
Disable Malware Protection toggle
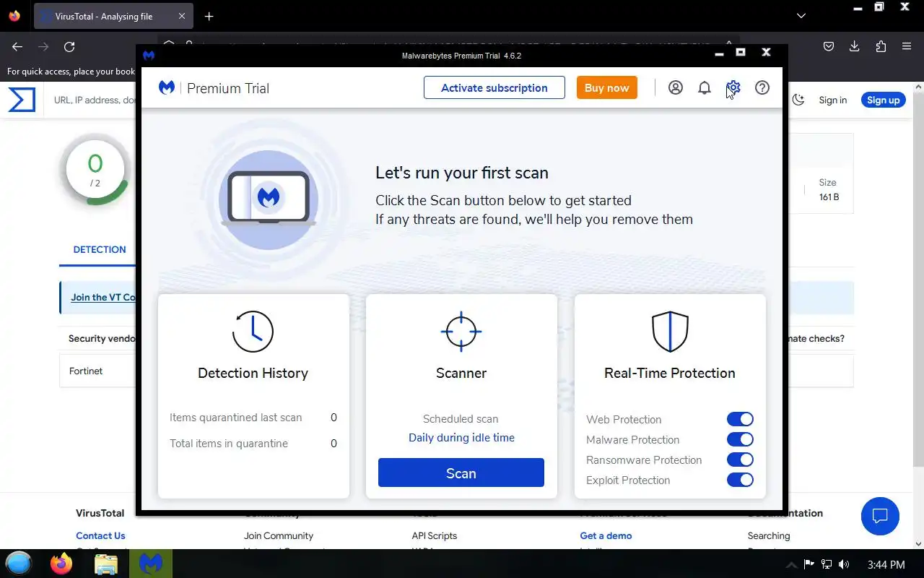[740, 439]
